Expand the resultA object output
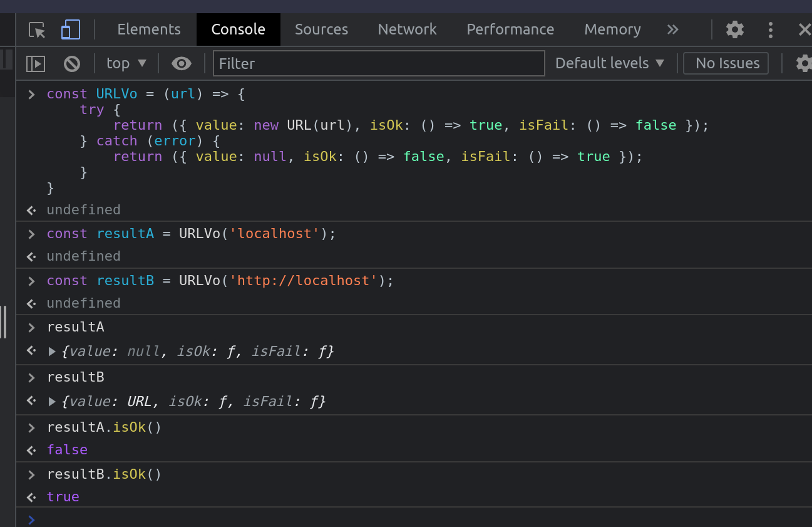Viewport: 812px width, 527px height. [x=51, y=351]
